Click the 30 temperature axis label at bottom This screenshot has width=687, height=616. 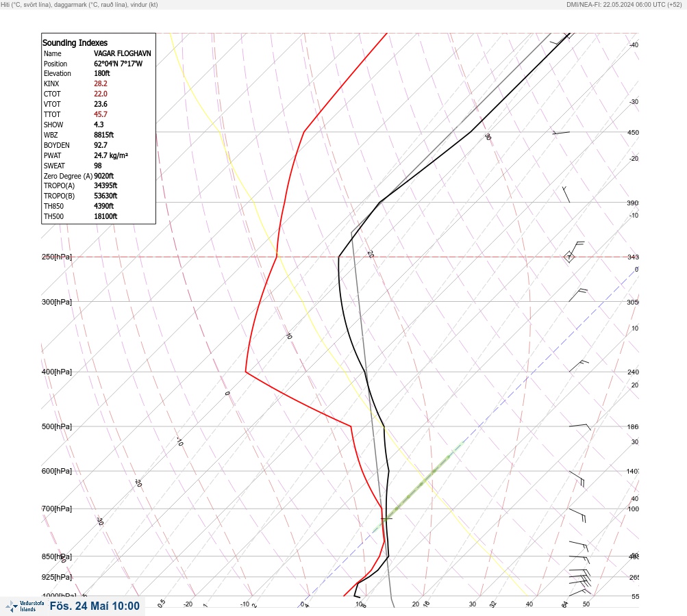point(473,604)
